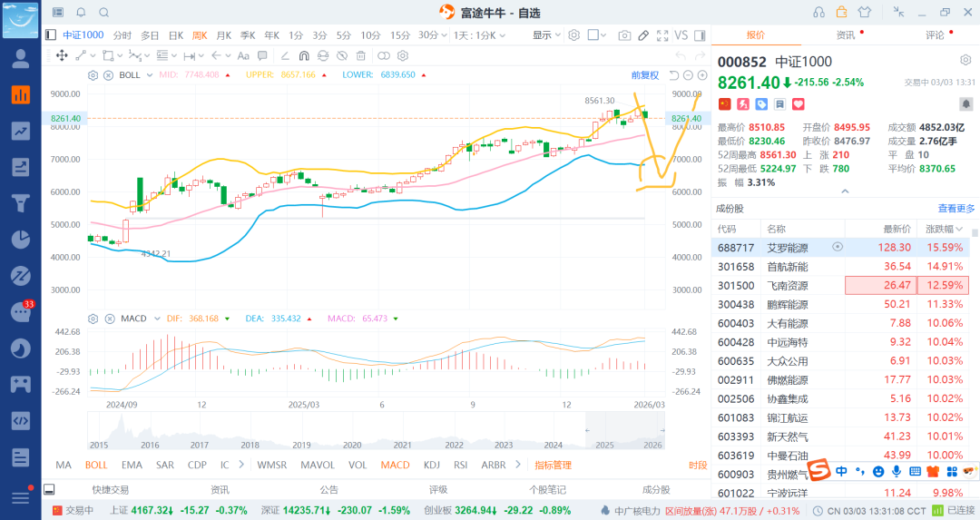Toggle the MACD indicator at the bottom bar

[395, 465]
